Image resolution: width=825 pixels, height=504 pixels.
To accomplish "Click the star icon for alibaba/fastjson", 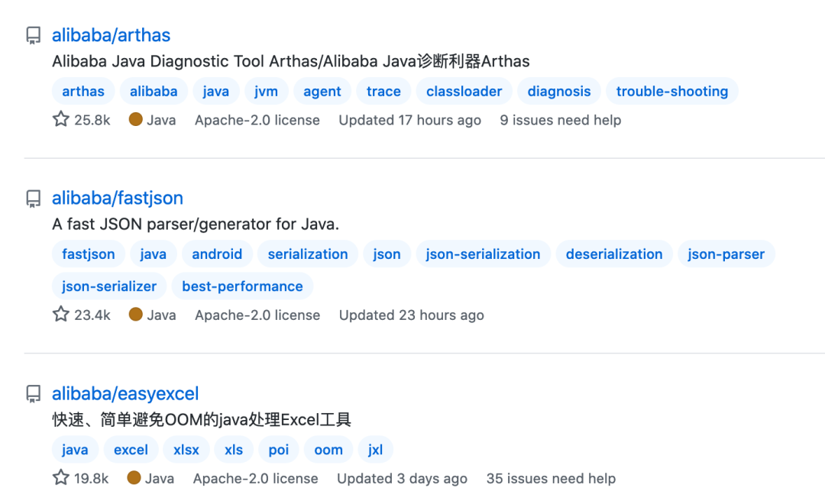I will (61, 315).
